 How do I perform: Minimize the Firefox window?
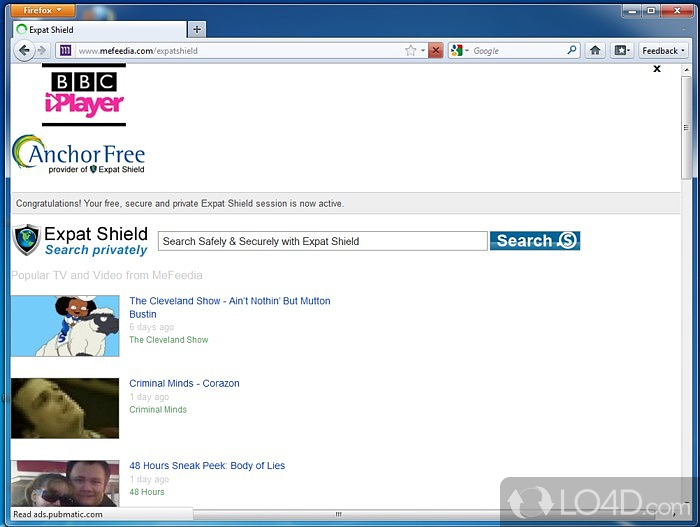click(x=632, y=10)
